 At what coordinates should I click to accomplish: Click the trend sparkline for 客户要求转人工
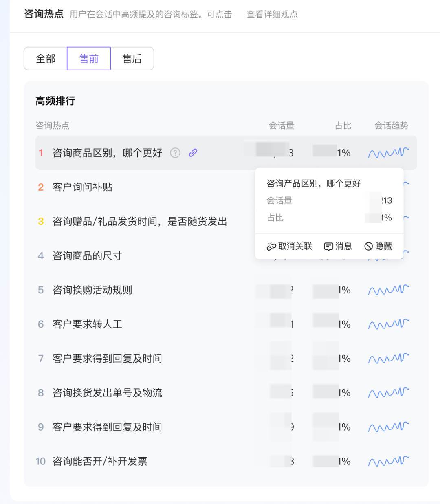click(388, 324)
